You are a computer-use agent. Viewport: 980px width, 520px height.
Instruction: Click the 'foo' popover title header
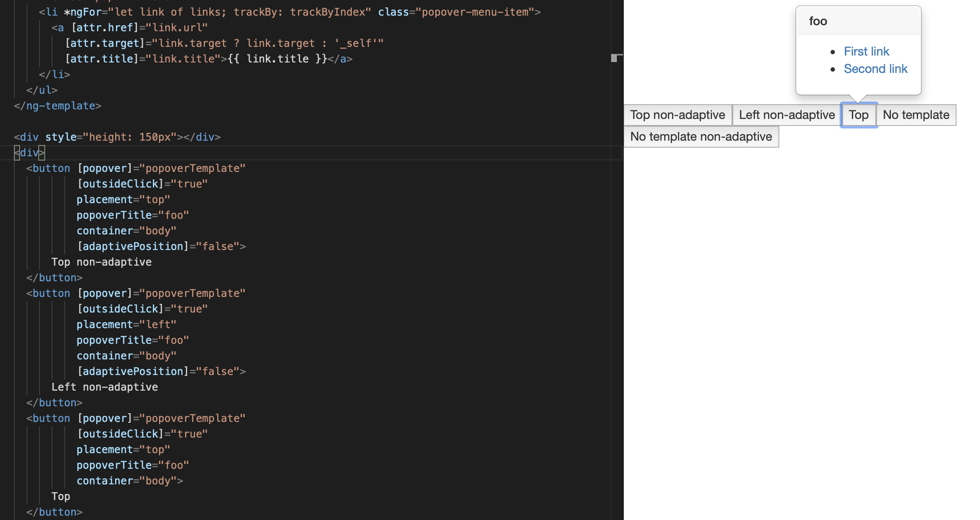pyautogui.click(x=818, y=20)
